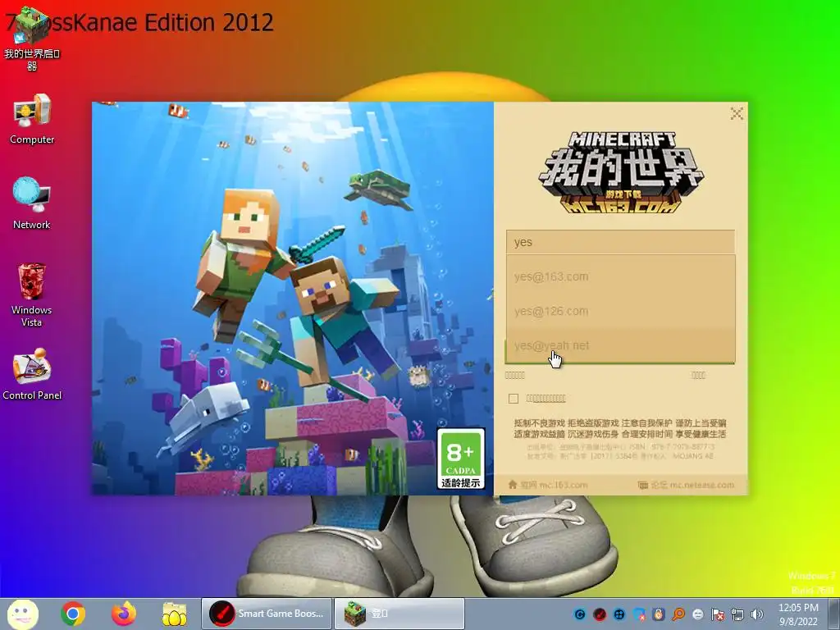Open the Control Panel desktop icon
This screenshot has height=630, width=840.
(x=32, y=374)
